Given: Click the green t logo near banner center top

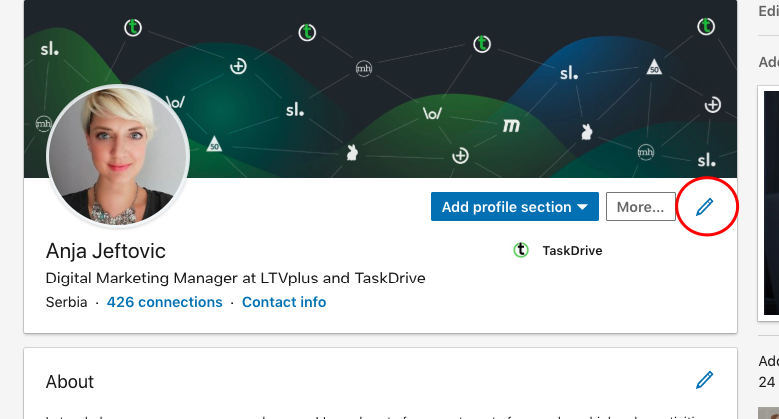Looking at the screenshot, I should click(307, 32).
